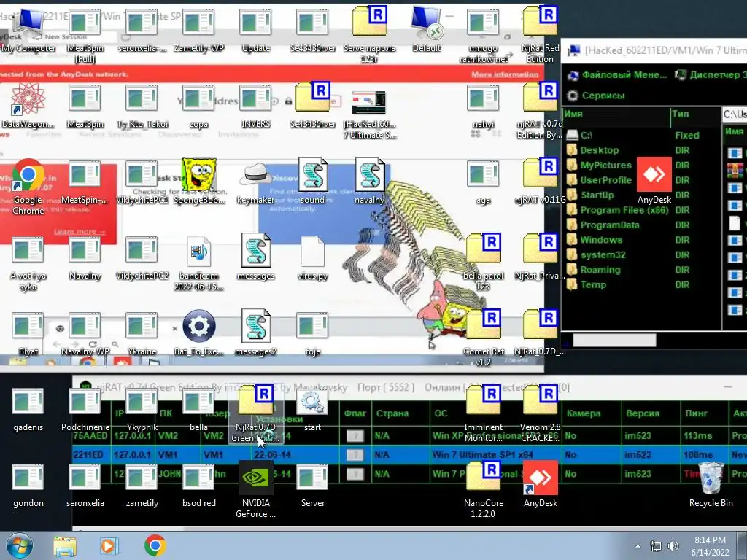Open the SpongeBob desktop icon
The image size is (747, 560).
(198, 181)
